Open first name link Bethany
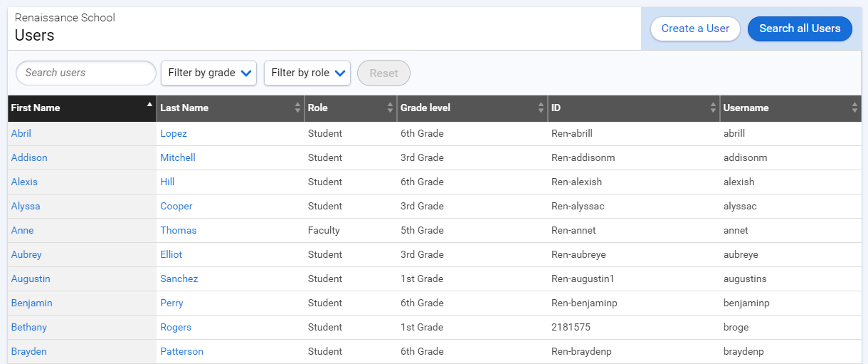 [x=29, y=327]
